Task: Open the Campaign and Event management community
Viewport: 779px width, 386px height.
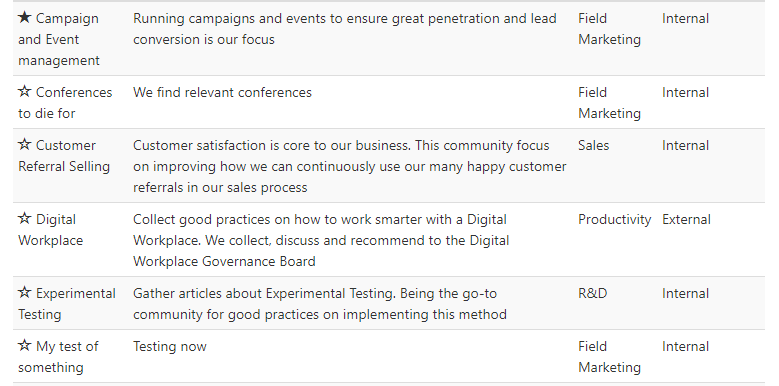Action: coord(59,39)
